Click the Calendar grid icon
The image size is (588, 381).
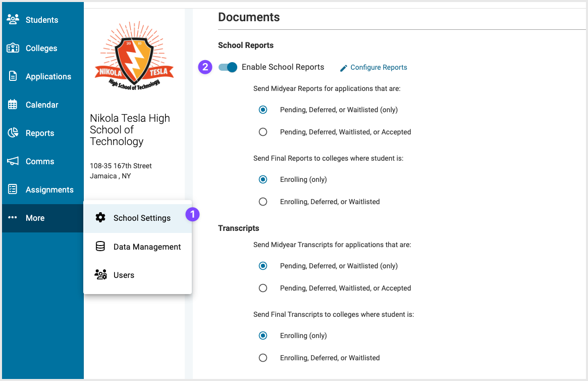pyautogui.click(x=13, y=105)
